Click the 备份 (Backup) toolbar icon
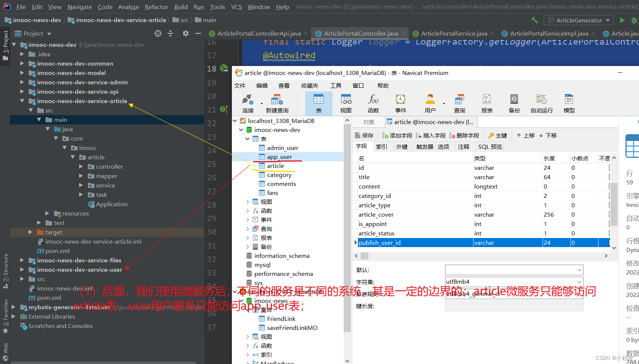This screenshot has height=364, width=639. coord(514,103)
